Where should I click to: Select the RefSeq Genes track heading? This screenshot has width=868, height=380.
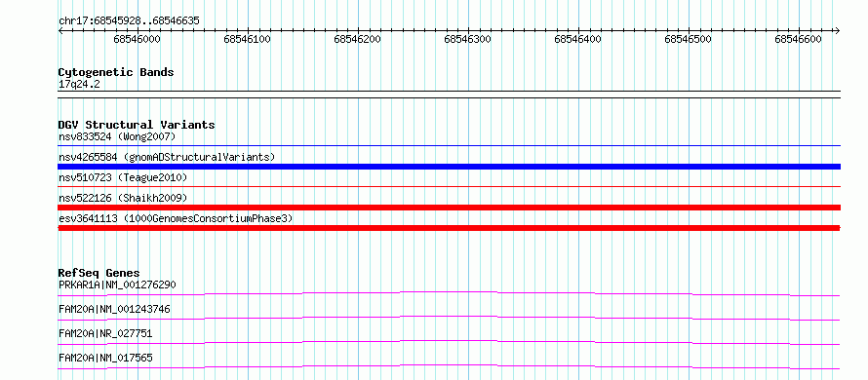pos(99,273)
